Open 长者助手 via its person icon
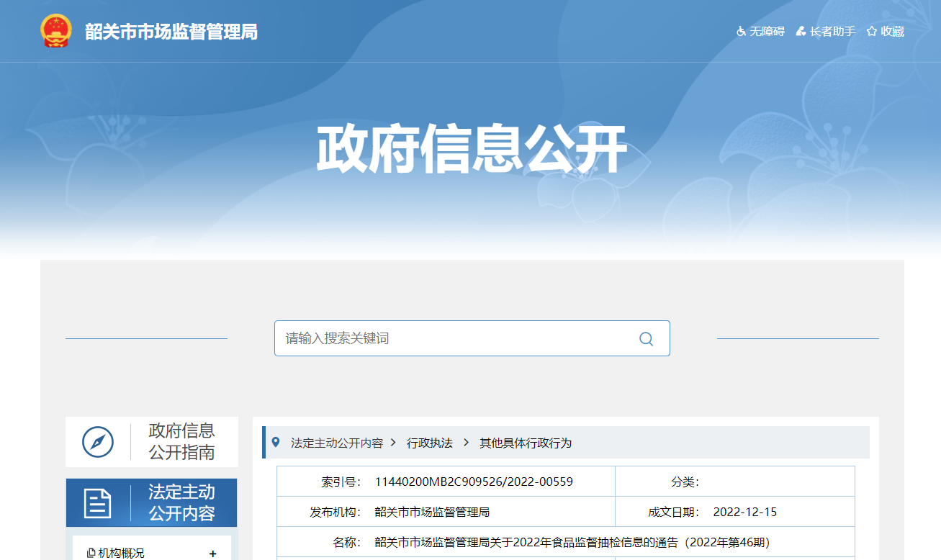 [x=801, y=32]
